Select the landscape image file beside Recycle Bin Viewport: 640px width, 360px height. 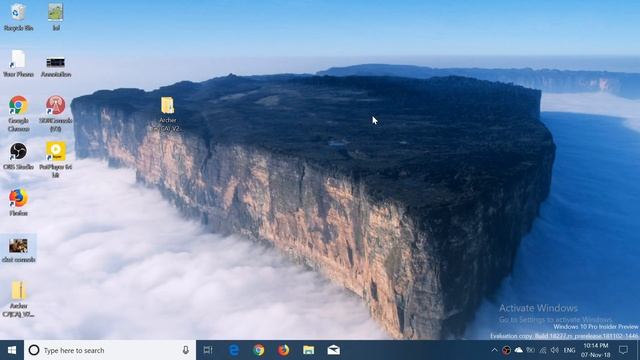pyautogui.click(x=56, y=17)
